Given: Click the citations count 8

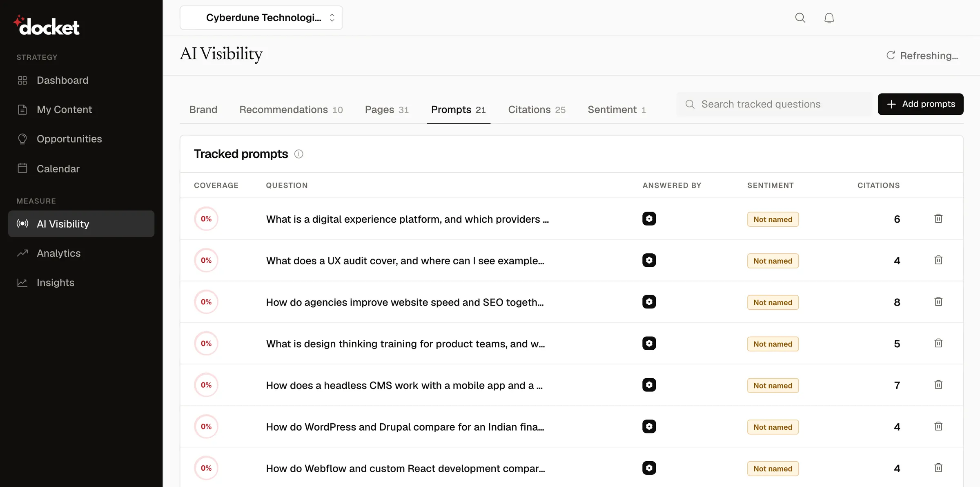Looking at the screenshot, I should [x=897, y=302].
